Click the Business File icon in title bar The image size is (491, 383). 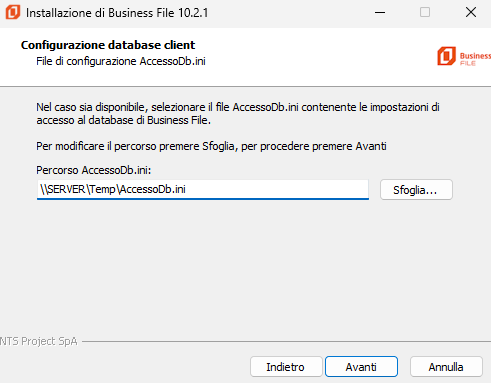click(x=13, y=12)
